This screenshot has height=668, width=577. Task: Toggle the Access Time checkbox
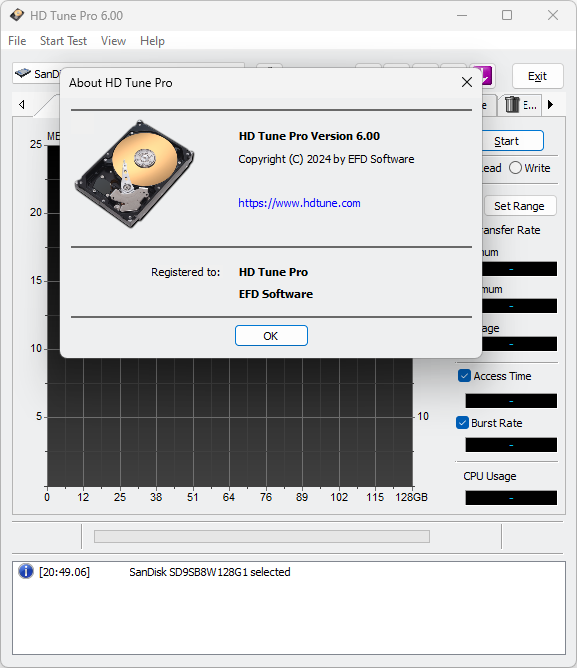click(464, 376)
